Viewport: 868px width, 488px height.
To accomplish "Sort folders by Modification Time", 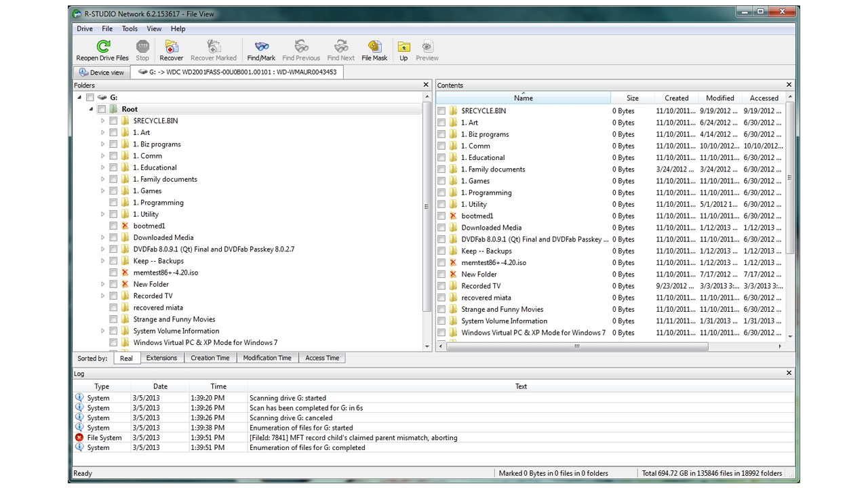I will pos(267,358).
